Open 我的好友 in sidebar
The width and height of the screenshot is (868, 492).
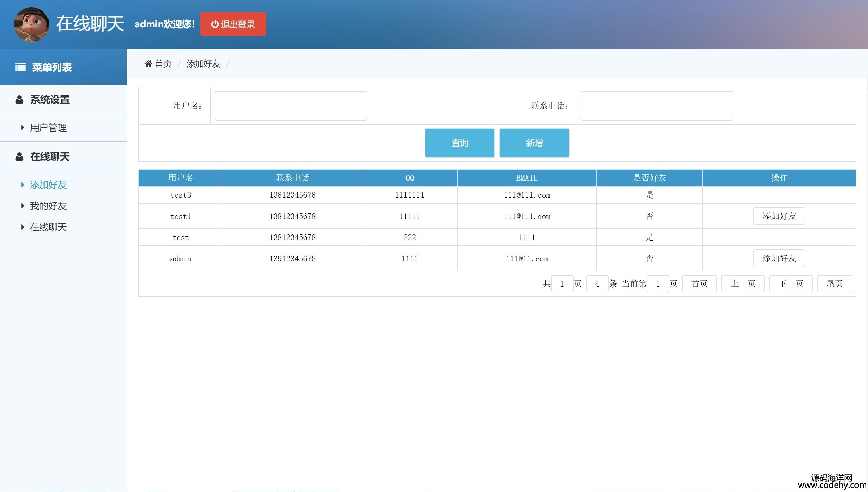click(48, 206)
